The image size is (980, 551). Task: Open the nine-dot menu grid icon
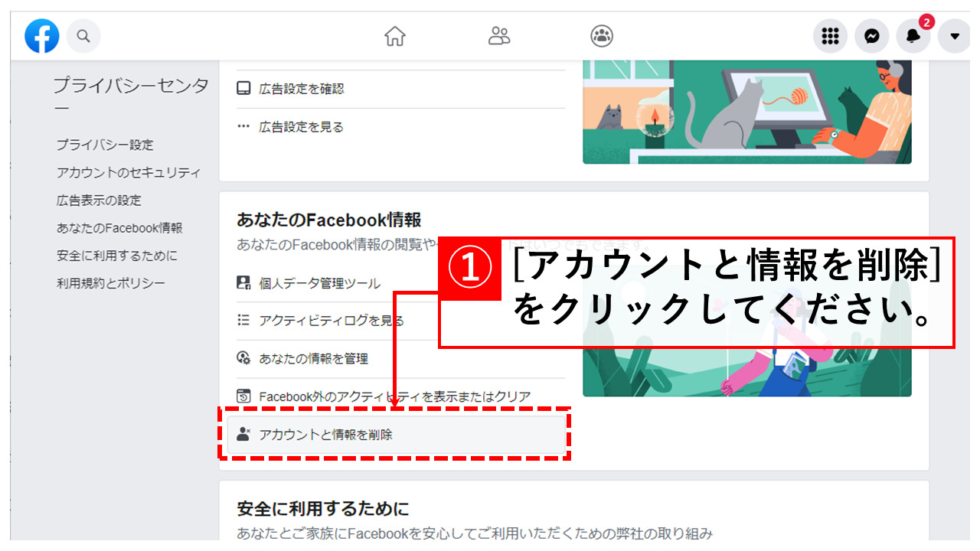pyautogui.click(x=830, y=36)
